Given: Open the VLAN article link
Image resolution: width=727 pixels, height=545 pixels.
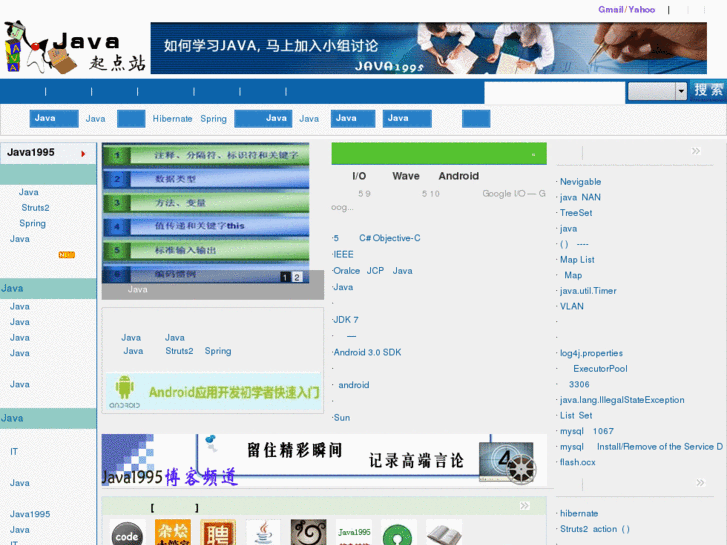Looking at the screenshot, I should (572, 307).
